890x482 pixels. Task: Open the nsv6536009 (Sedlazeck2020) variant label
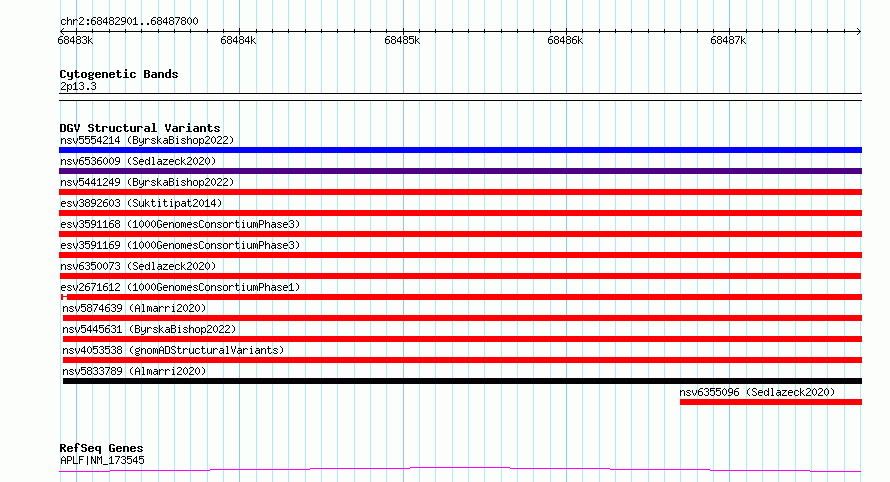[x=138, y=161]
